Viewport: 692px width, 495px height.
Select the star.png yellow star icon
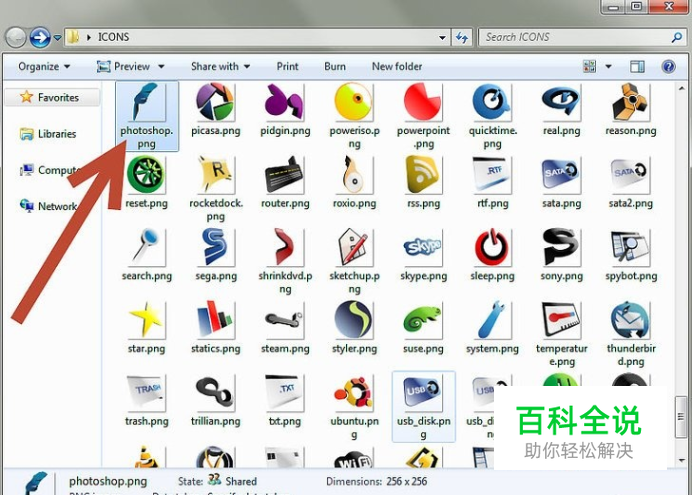point(146,320)
